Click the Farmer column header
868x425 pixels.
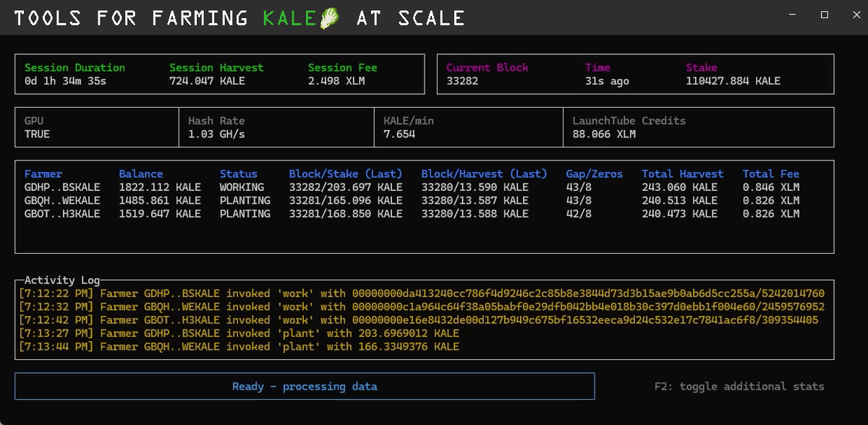(43, 173)
